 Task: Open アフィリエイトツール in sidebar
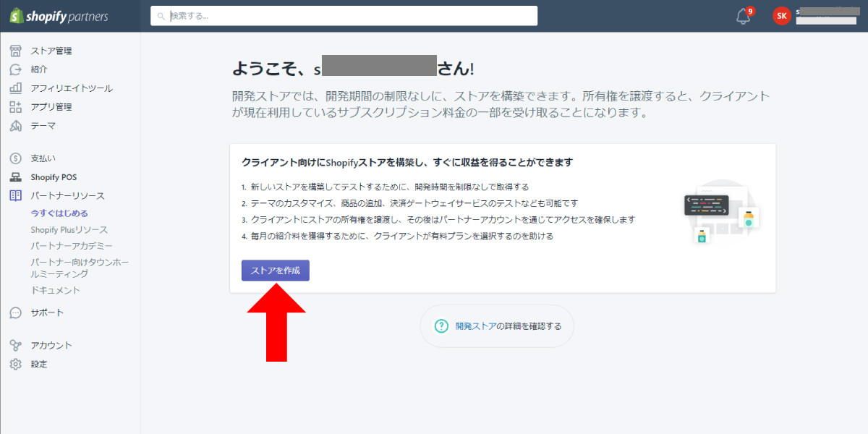(x=72, y=88)
